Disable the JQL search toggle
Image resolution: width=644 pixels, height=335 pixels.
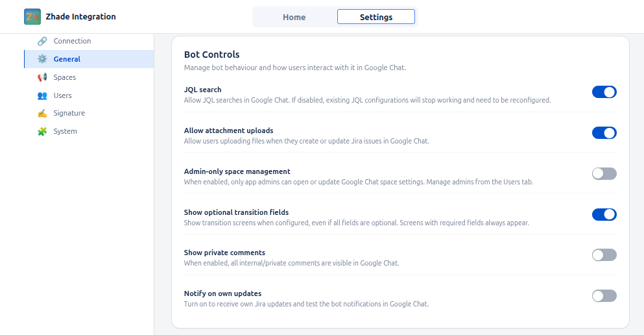point(604,92)
